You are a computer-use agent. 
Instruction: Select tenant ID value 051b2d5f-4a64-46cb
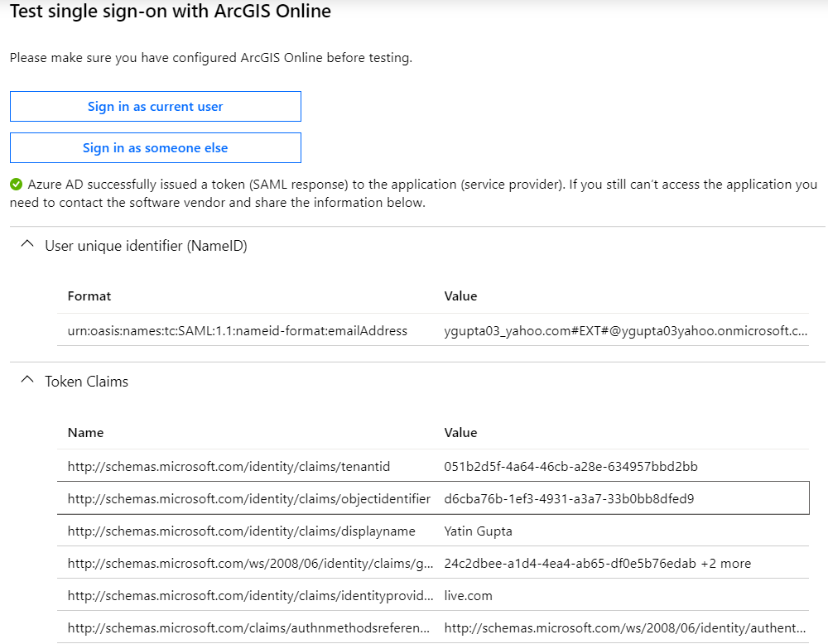(x=570, y=467)
